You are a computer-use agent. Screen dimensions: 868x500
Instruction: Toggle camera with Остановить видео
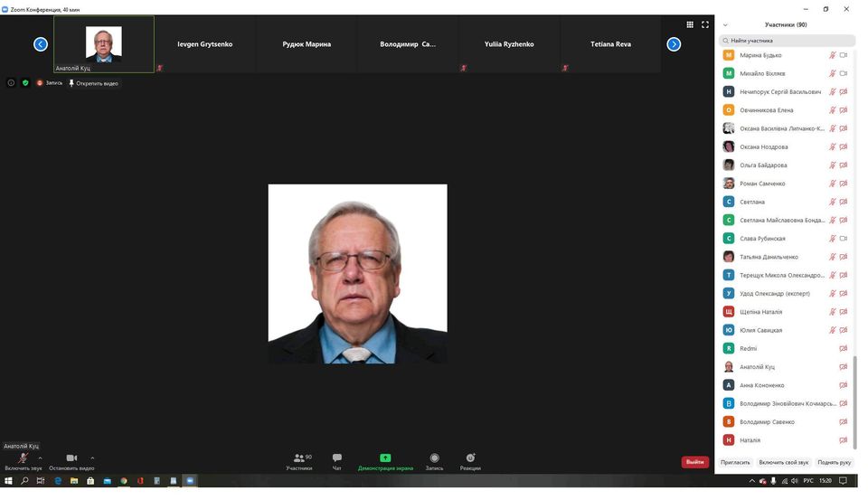pyautogui.click(x=71, y=458)
